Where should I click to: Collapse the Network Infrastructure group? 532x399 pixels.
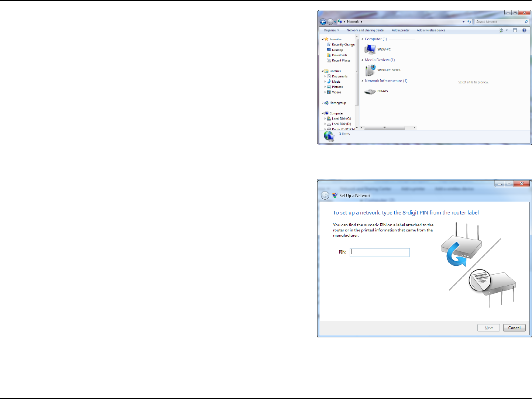[363, 81]
